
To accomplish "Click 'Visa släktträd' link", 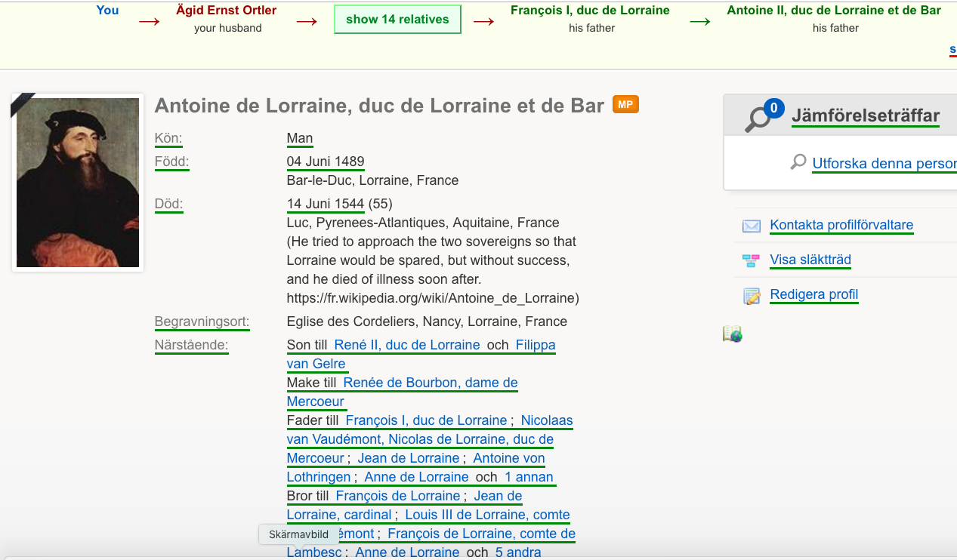I will pyautogui.click(x=810, y=260).
